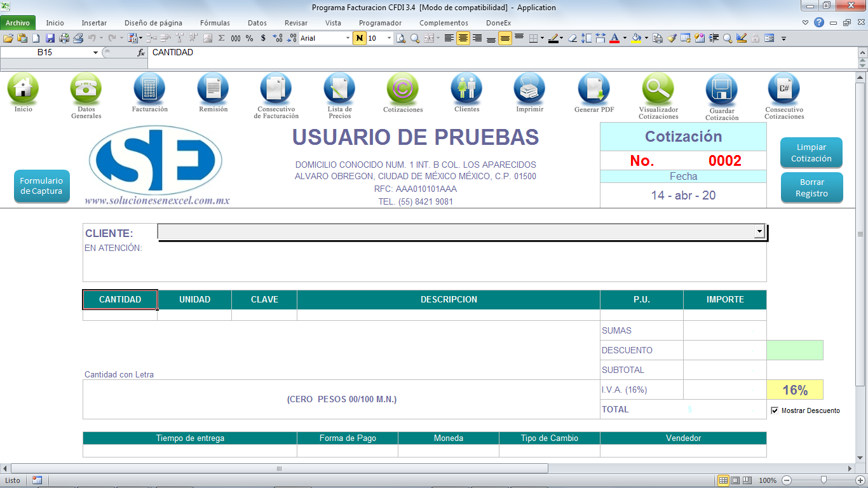Click the zoom out minus button
The image size is (868, 488).
[x=787, y=480]
